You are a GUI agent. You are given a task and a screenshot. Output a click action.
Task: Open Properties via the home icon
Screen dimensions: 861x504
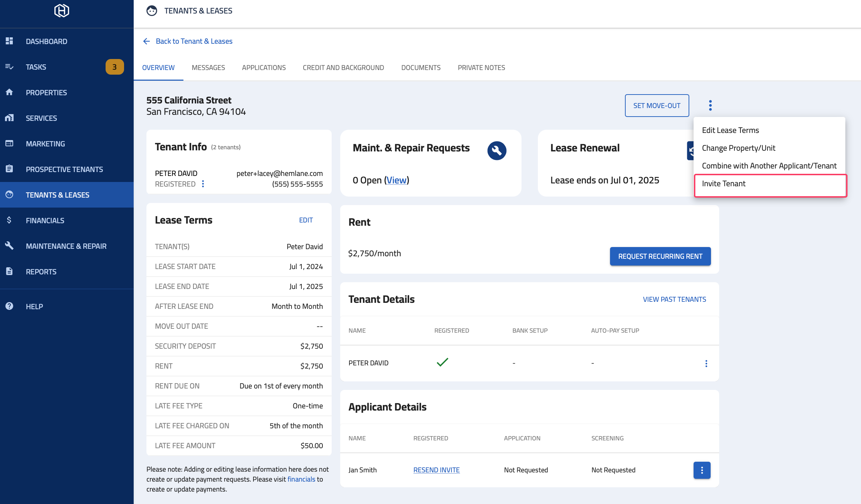point(9,92)
